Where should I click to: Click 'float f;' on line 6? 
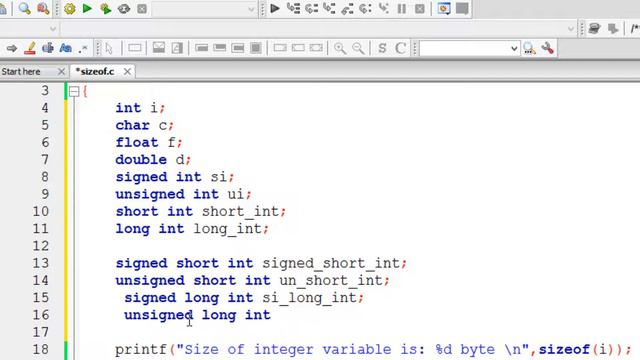(x=149, y=142)
